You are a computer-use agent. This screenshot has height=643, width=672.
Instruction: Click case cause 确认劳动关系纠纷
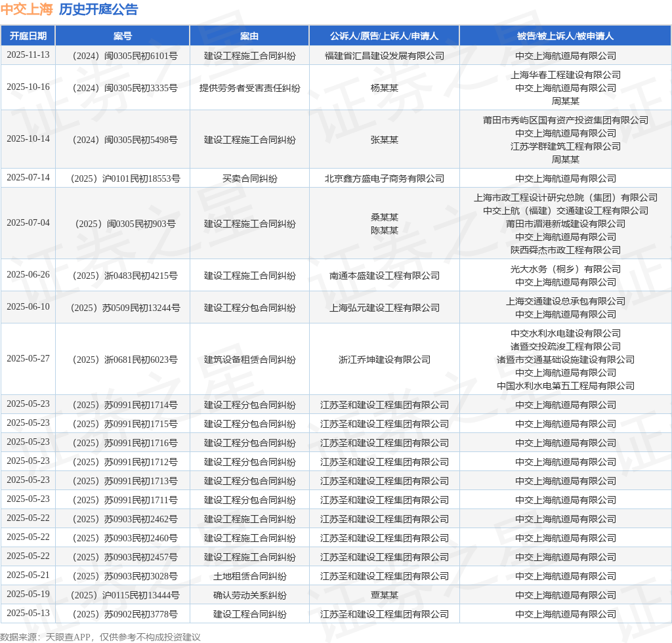pos(249,595)
